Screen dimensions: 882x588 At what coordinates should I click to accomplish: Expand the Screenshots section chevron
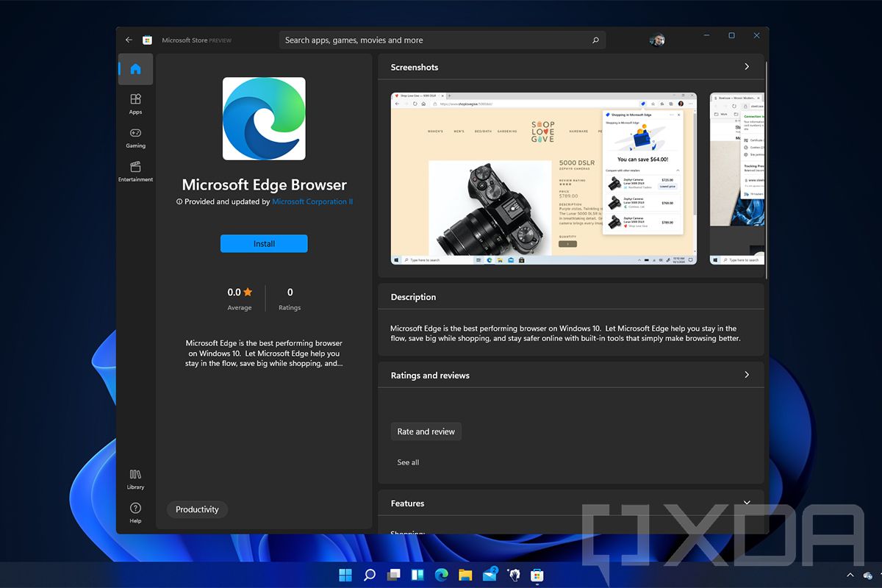pos(747,67)
